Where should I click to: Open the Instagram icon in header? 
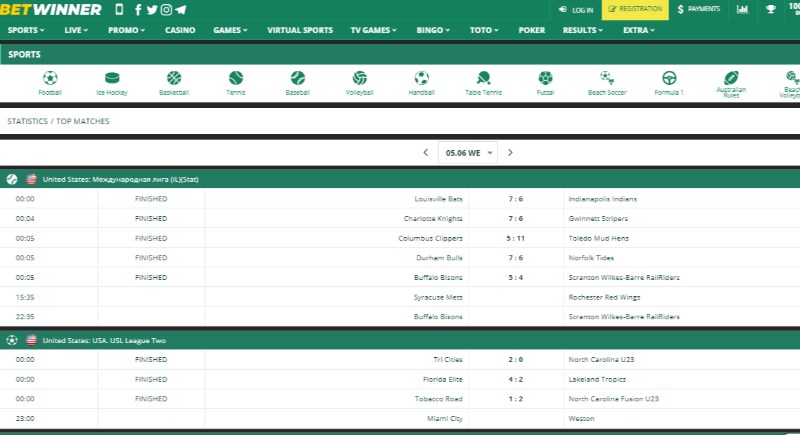coord(166,10)
